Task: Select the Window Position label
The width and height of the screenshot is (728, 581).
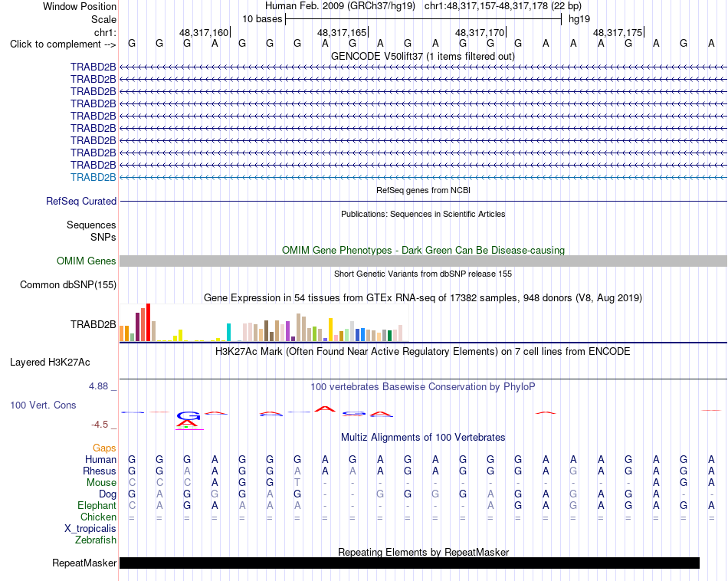Action: tap(80, 6)
